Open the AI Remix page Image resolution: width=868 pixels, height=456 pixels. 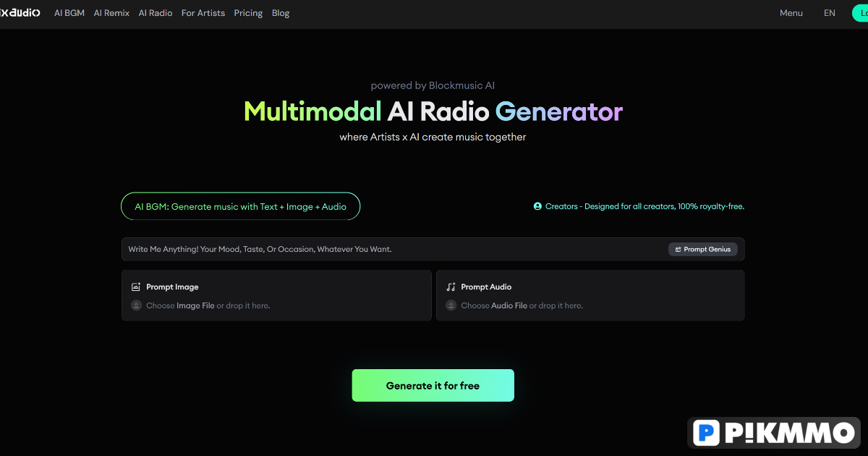[111, 13]
